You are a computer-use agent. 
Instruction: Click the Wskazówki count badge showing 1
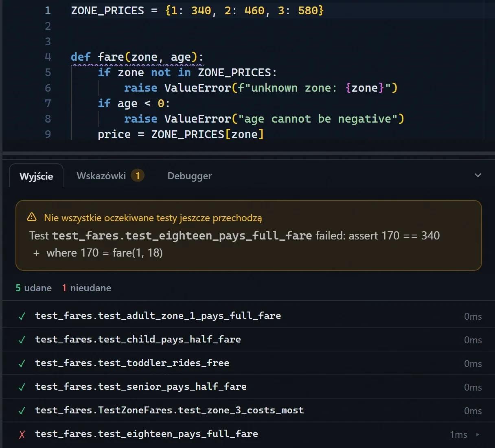(138, 176)
